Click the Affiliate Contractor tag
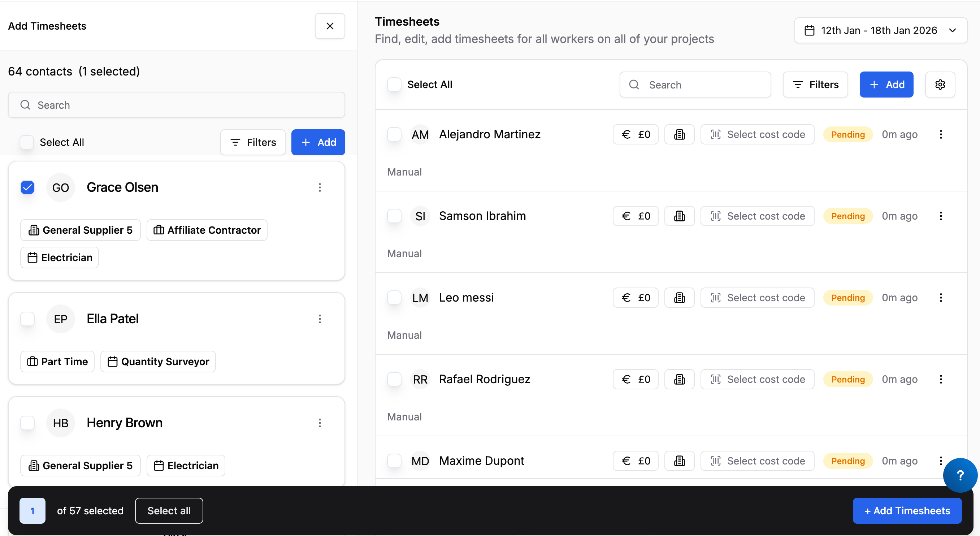Screen dimensions: 980x536 pyautogui.click(x=207, y=230)
